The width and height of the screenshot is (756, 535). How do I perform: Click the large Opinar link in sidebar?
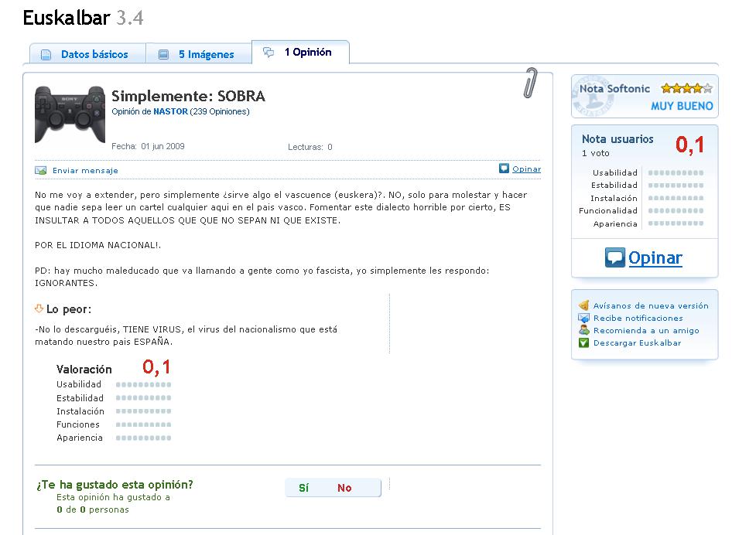click(655, 257)
